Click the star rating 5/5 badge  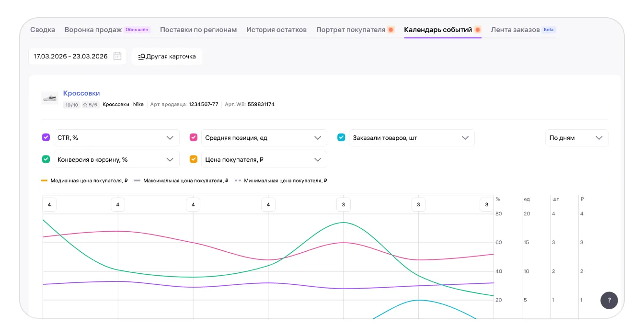click(90, 105)
